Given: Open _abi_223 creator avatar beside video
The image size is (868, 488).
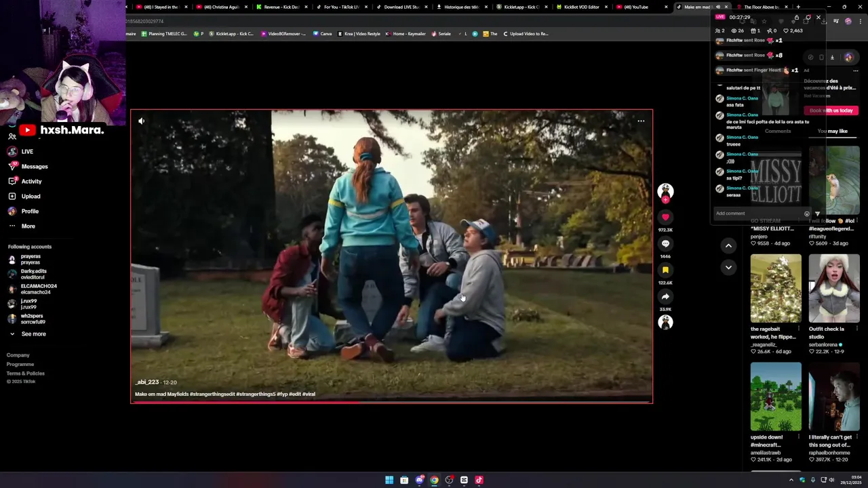Looking at the screenshot, I should pyautogui.click(x=665, y=191).
